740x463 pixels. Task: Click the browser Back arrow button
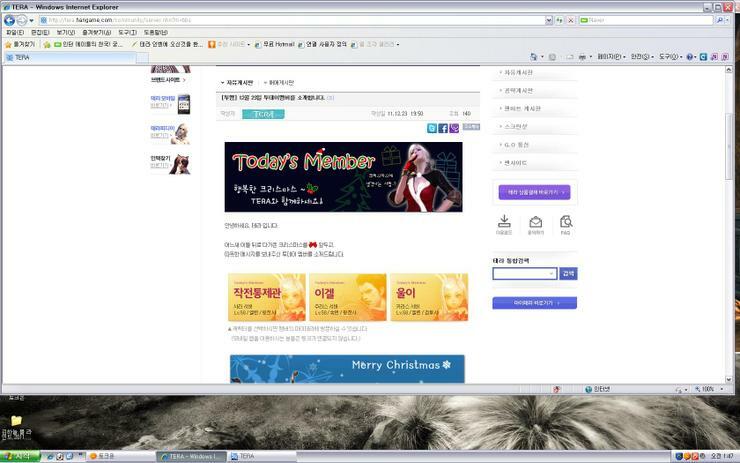[x=10, y=20]
